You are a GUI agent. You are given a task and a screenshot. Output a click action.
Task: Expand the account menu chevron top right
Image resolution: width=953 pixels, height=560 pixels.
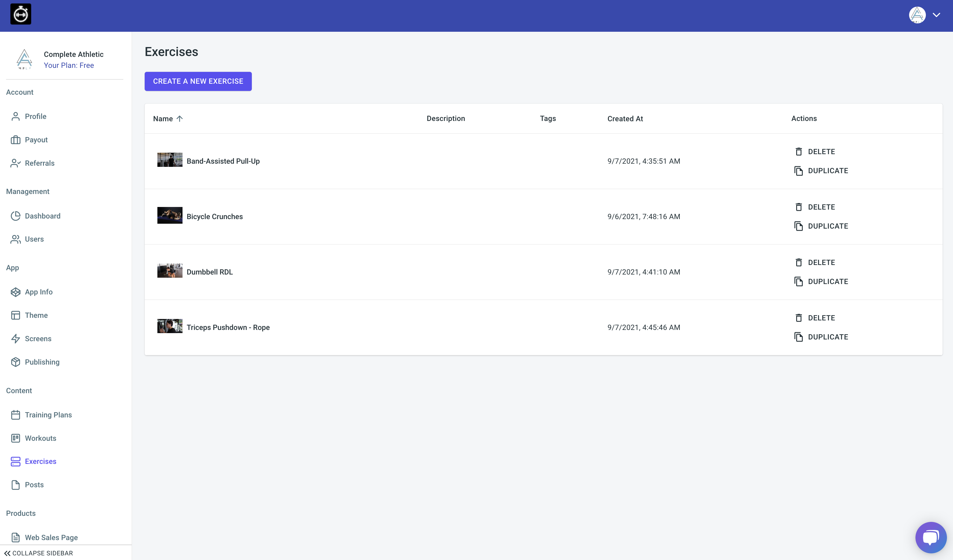click(x=936, y=15)
